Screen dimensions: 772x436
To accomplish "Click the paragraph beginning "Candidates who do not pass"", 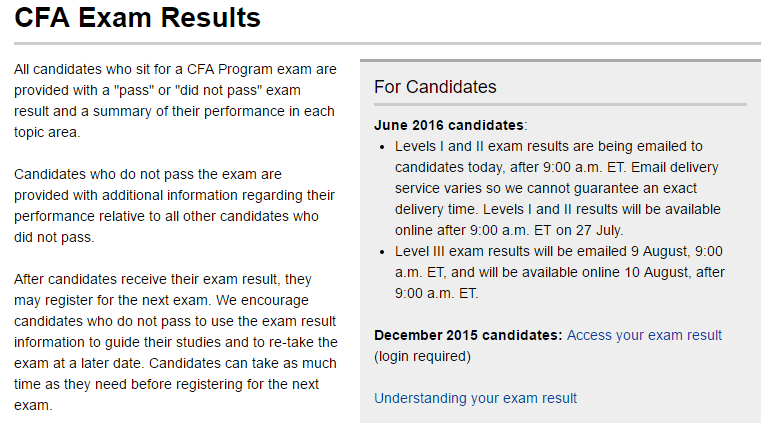I will pos(175,205).
